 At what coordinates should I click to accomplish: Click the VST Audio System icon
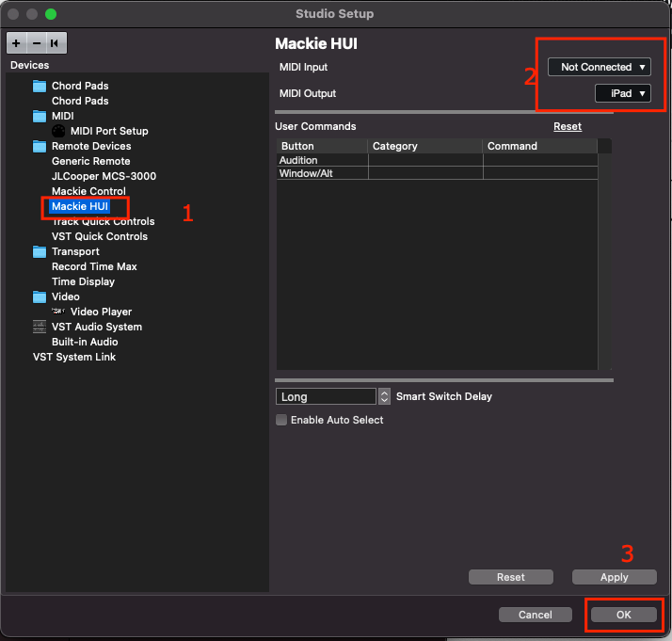point(40,327)
